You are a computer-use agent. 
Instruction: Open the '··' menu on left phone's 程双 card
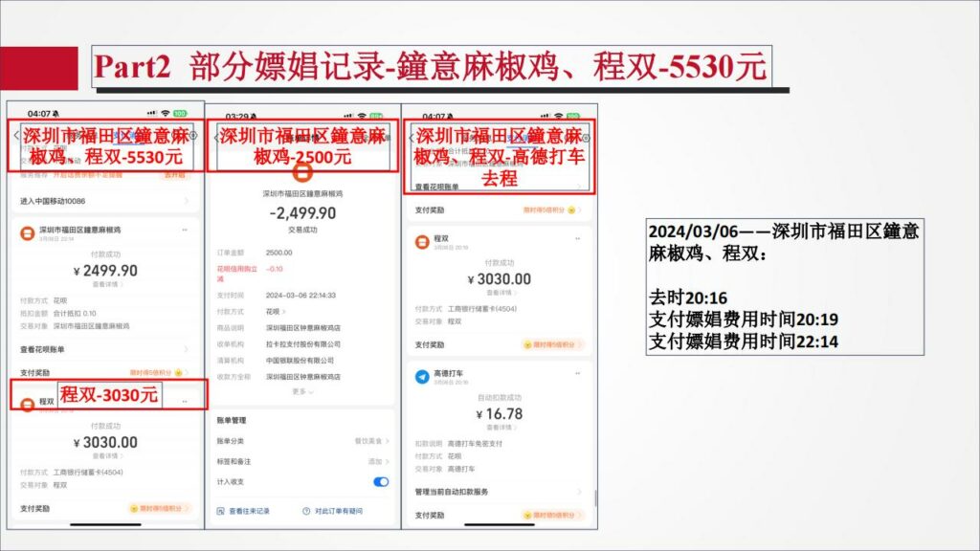[x=185, y=402]
